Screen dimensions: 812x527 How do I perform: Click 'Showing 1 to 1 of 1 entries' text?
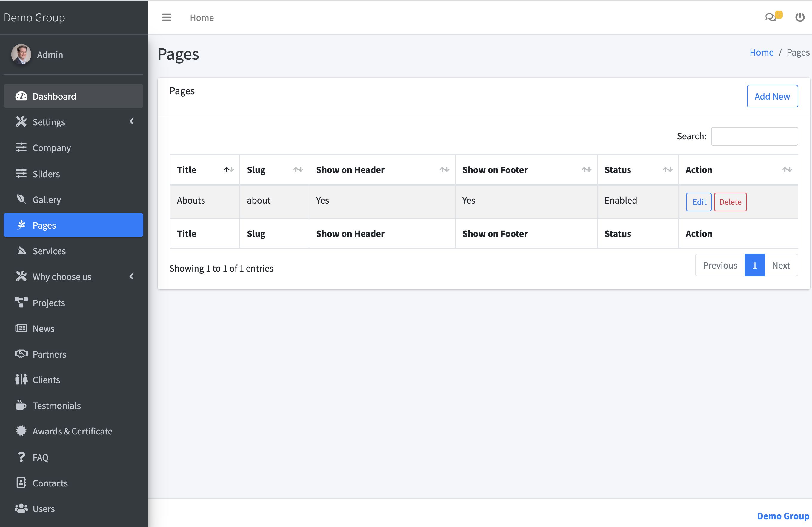point(221,269)
